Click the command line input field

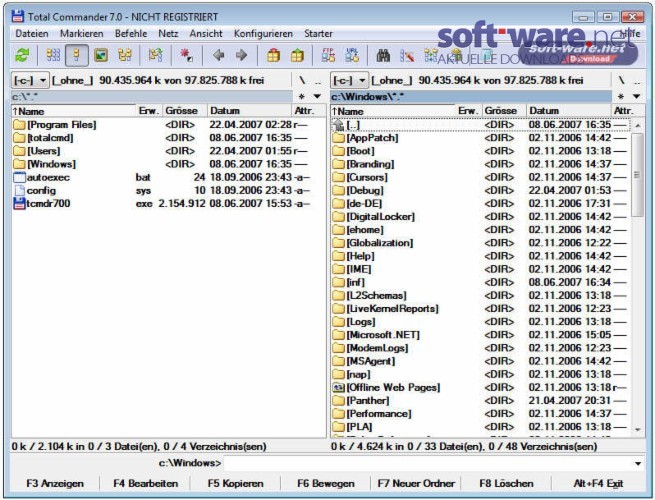pyautogui.click(x=428, y=463)
